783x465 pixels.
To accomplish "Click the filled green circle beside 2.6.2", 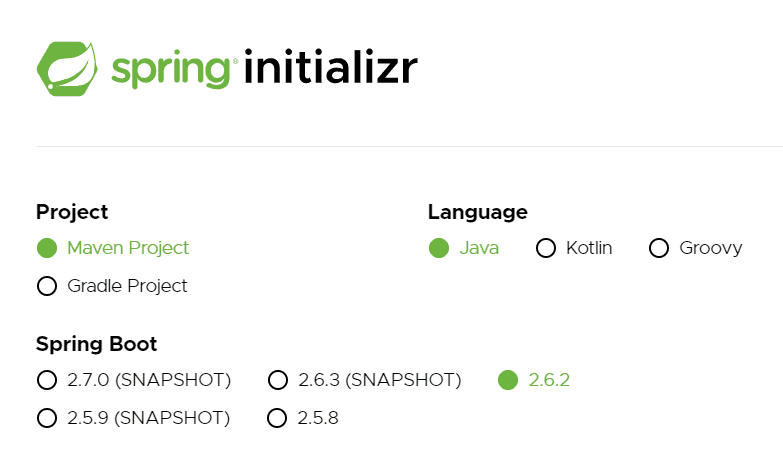I will [x=508, y=380].
